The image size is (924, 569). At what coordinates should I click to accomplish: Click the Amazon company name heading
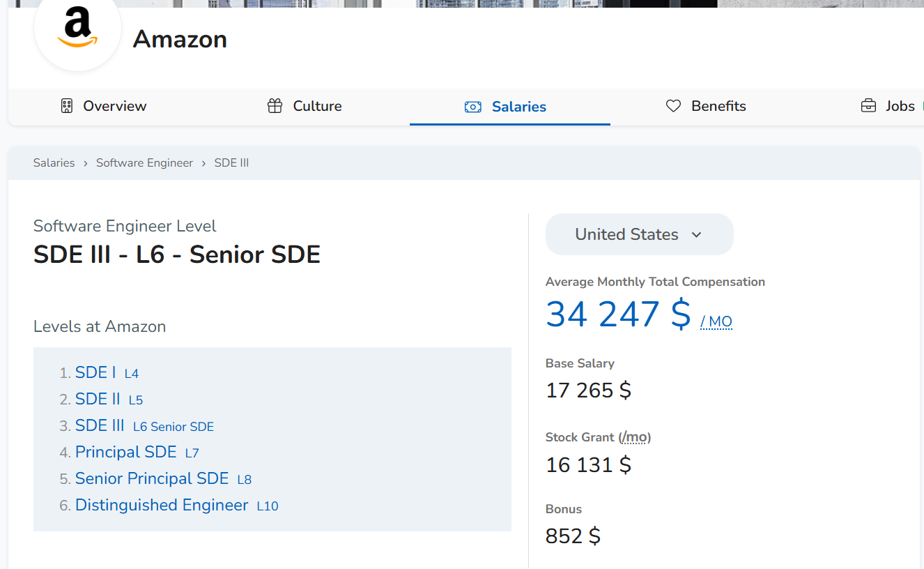tap(180, 39)
